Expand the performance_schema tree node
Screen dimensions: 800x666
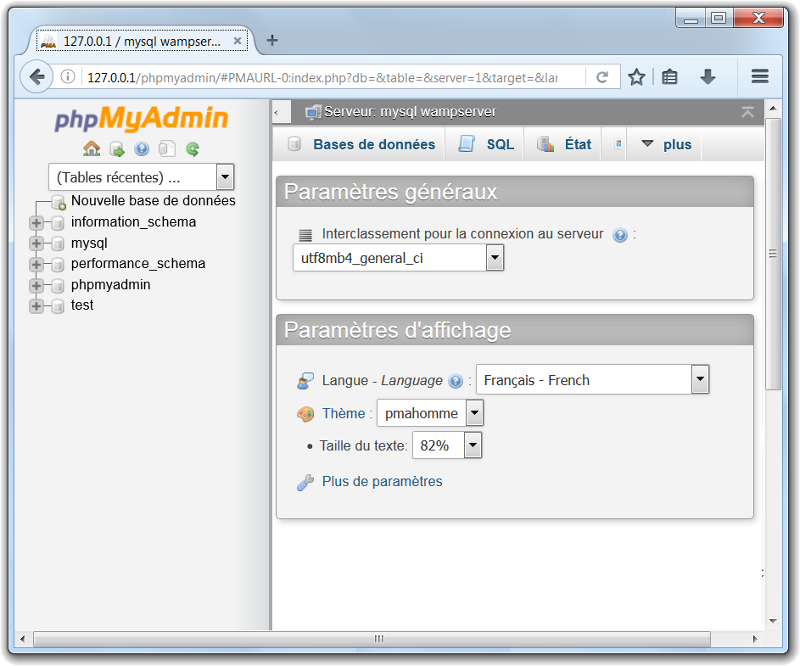[36, 264]
